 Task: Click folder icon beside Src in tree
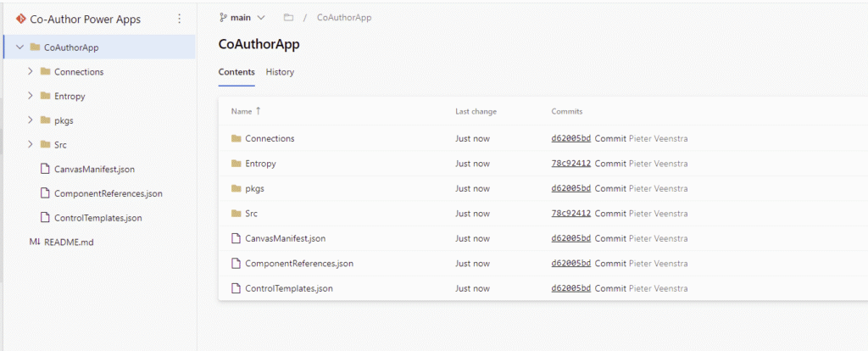[x=46, y=144]
